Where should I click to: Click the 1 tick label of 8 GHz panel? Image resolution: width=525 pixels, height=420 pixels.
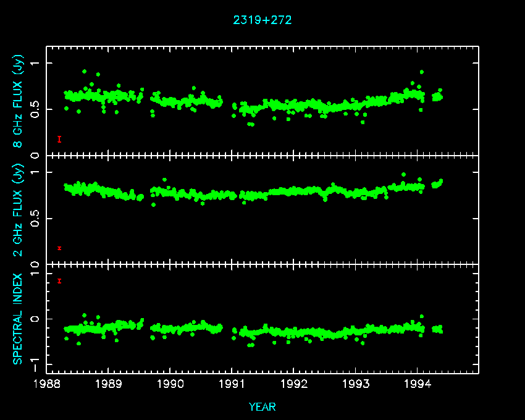click(35, 64)
